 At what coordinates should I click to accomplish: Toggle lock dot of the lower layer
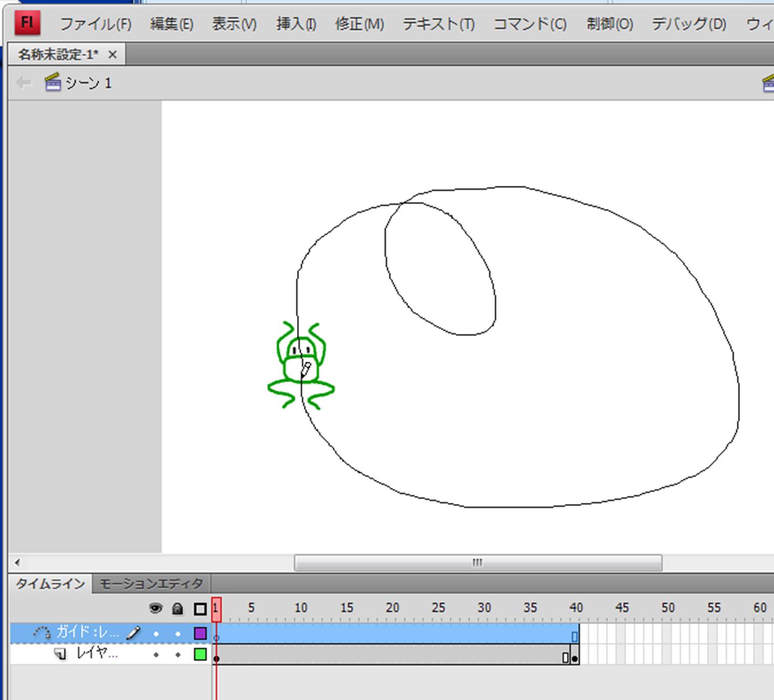pyautogui.click(x=178, y=655)
